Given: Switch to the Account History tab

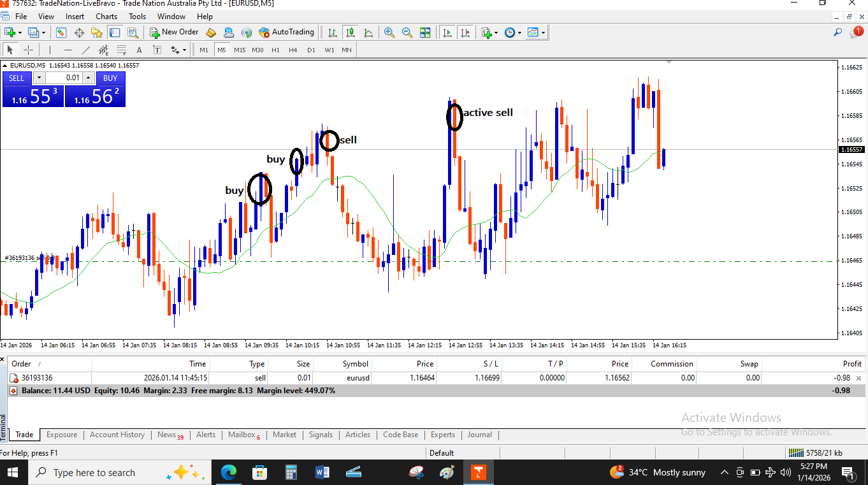Looking at the screenshot, I should pos(117,435).
